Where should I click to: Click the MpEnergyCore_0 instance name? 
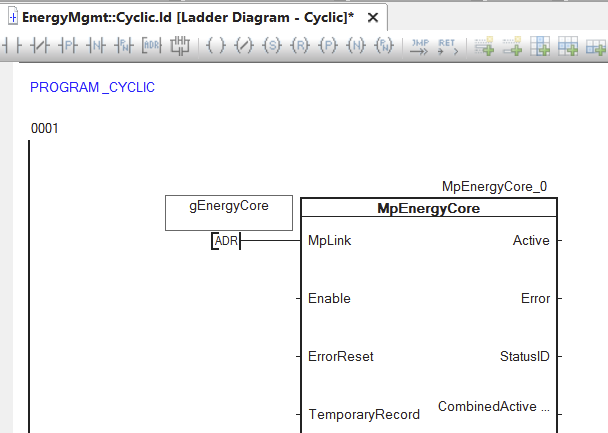[494, 186]
